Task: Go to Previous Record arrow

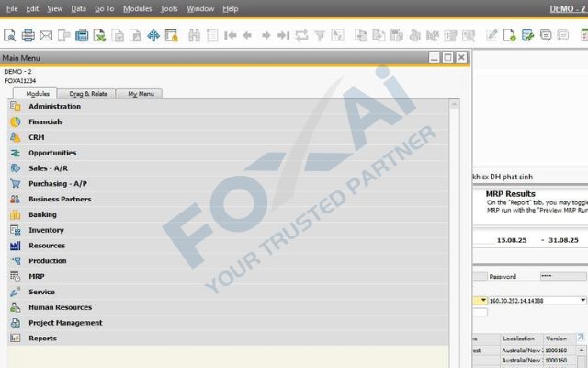Action: 247,36
